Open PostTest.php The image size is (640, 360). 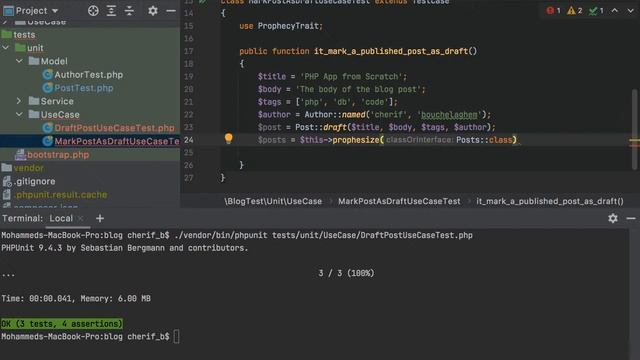tap(84, 88)
